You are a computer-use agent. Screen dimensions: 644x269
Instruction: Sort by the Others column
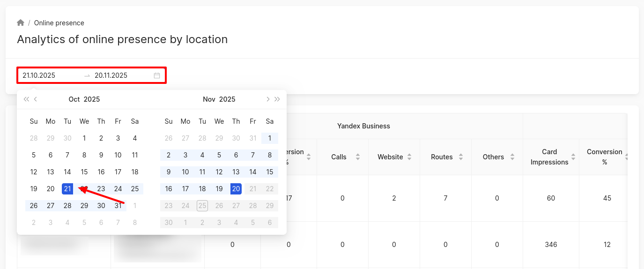pyautogui.click(x=512, y=157)
